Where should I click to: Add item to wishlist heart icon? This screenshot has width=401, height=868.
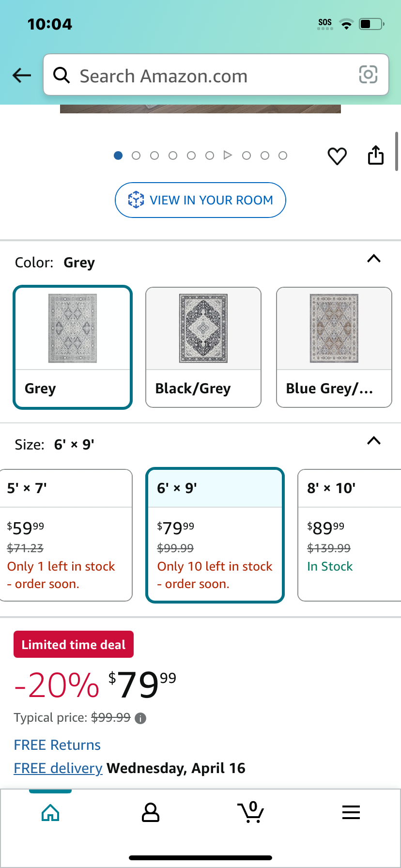point(337,156)
